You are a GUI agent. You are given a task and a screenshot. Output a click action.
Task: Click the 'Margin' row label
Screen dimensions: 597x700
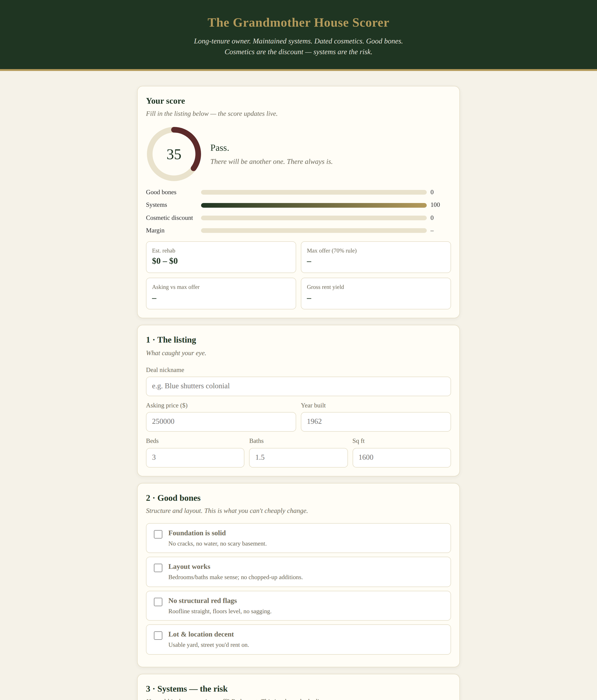(155, 230)
